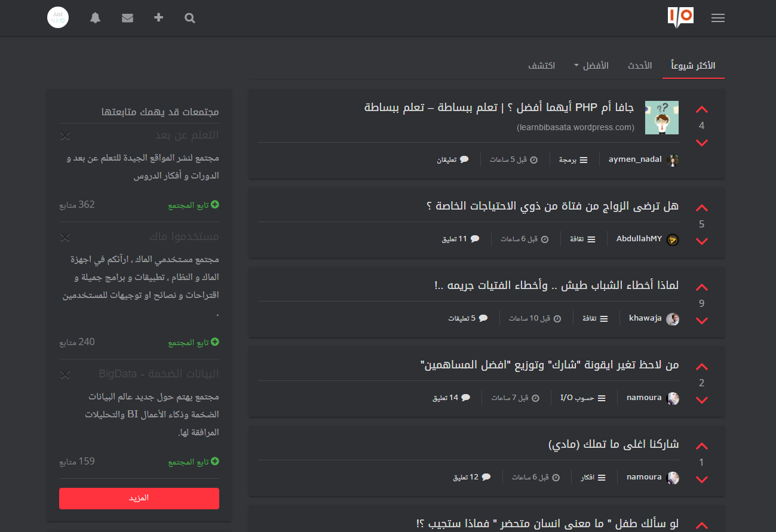Click the plus icon to create a post

pos(158,18)
